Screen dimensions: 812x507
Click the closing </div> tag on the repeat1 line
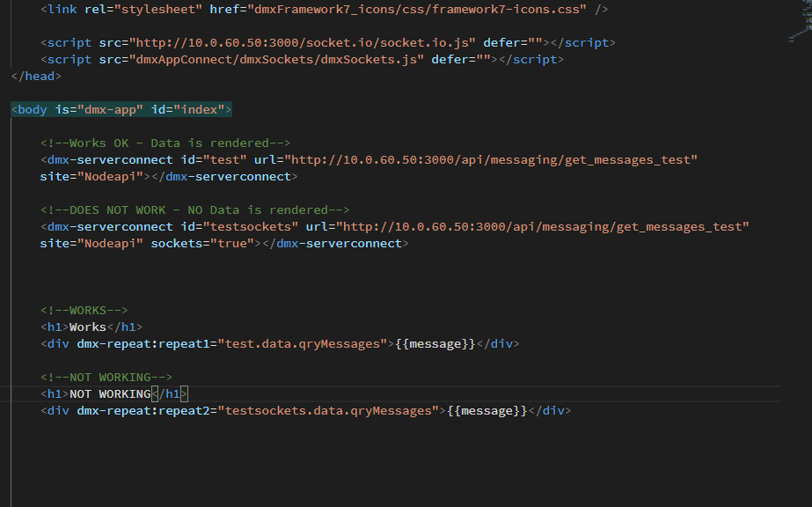[x=498, y=344]
